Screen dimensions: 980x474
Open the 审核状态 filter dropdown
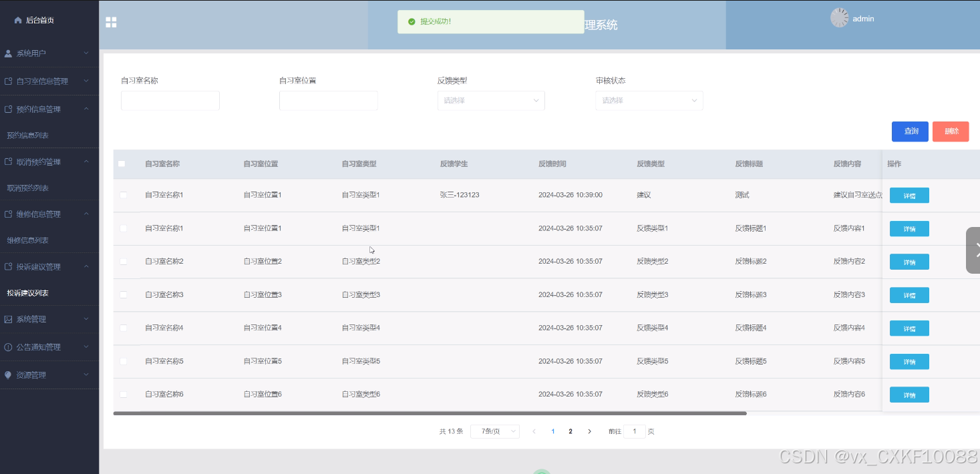click(x=649, y=101)
